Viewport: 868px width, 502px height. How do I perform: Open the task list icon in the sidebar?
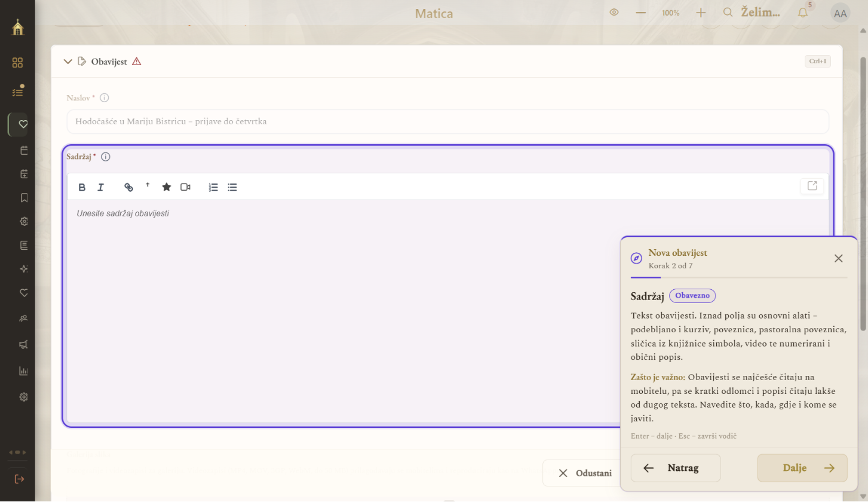[17, 92]
